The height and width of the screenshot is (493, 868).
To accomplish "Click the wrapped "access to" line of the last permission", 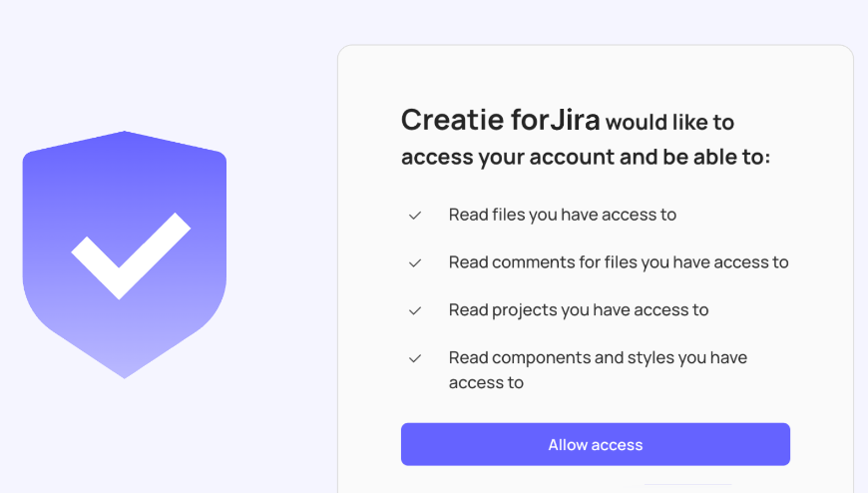I will 486,382.
